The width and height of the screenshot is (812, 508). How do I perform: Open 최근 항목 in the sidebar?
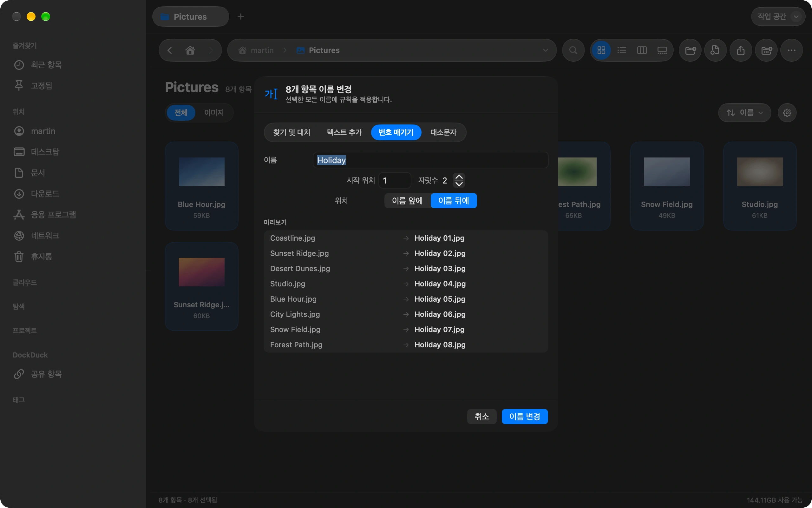click(x=38, y=65)
